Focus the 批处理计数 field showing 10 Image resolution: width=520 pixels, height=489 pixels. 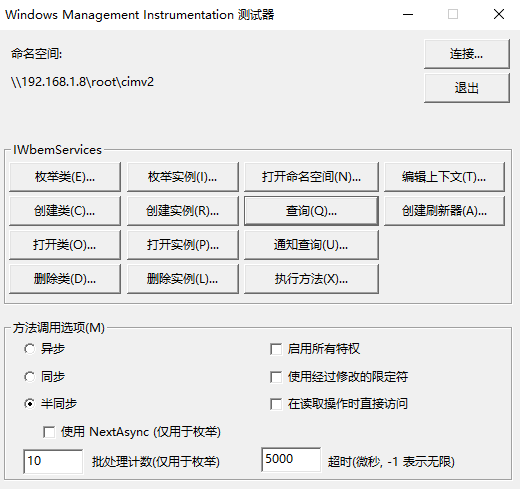coord(53,461)
